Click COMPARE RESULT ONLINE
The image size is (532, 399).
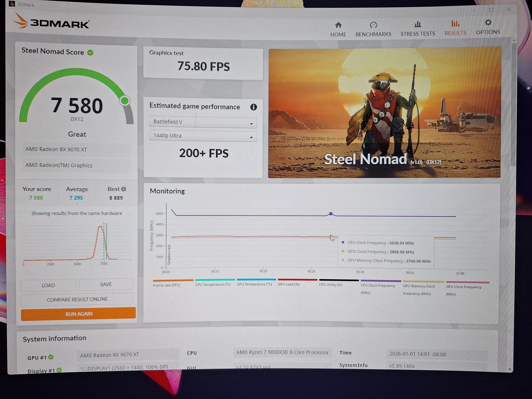77,299
